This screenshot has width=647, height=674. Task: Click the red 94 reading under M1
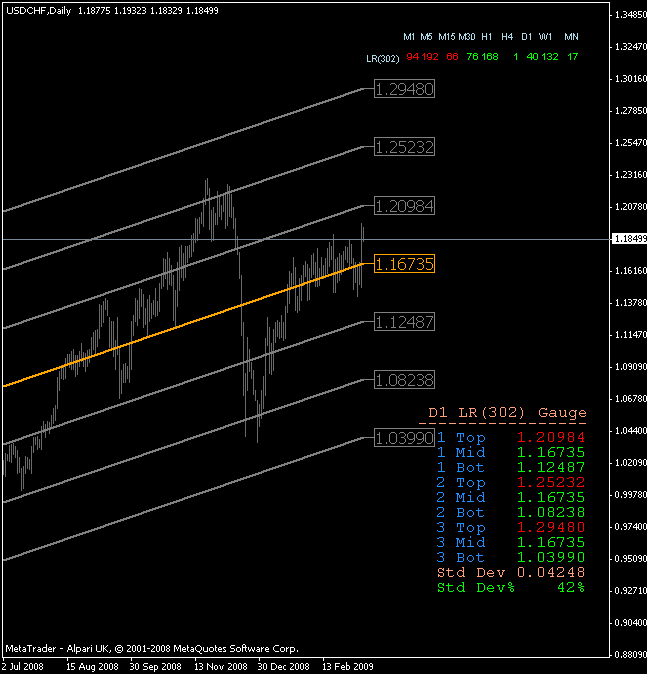click(x=412, y=57)
